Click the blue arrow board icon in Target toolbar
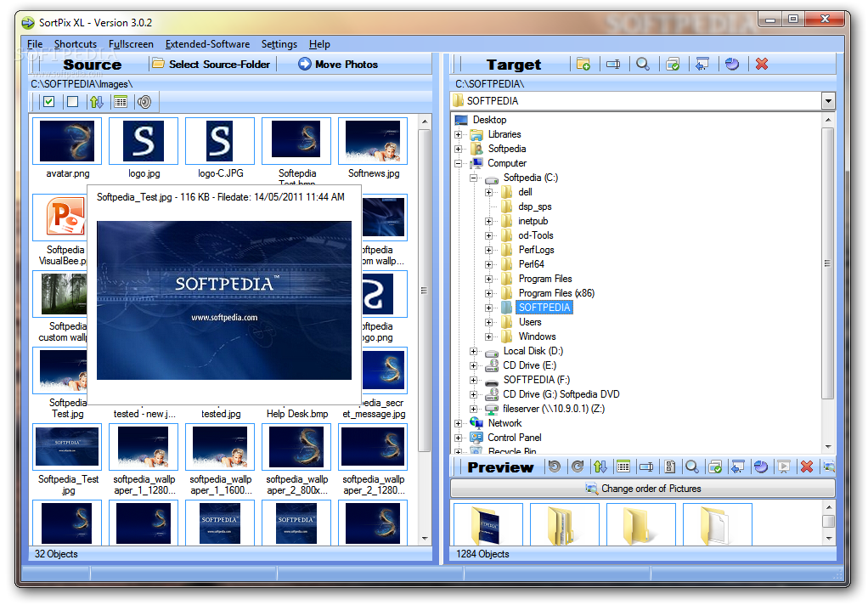 (702, 65)
